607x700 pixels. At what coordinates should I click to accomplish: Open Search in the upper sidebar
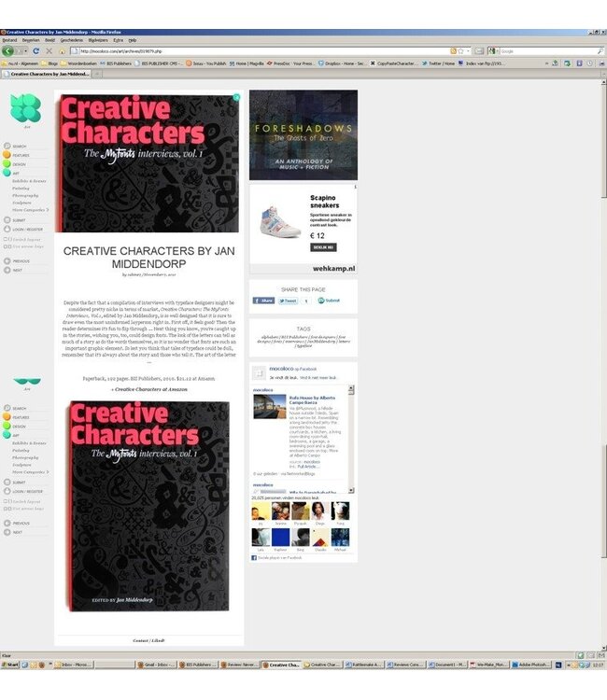click(x=15, y=146)
